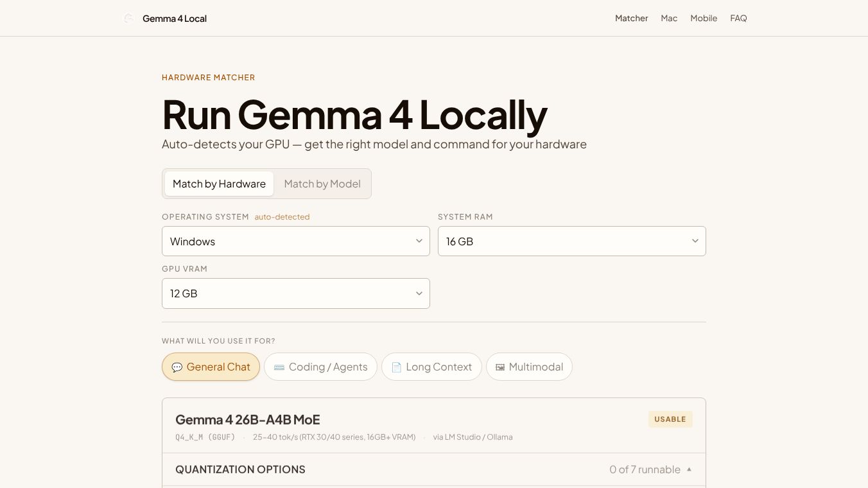
Task: Toggle the Multimodal use case
Action: [529, 367]
